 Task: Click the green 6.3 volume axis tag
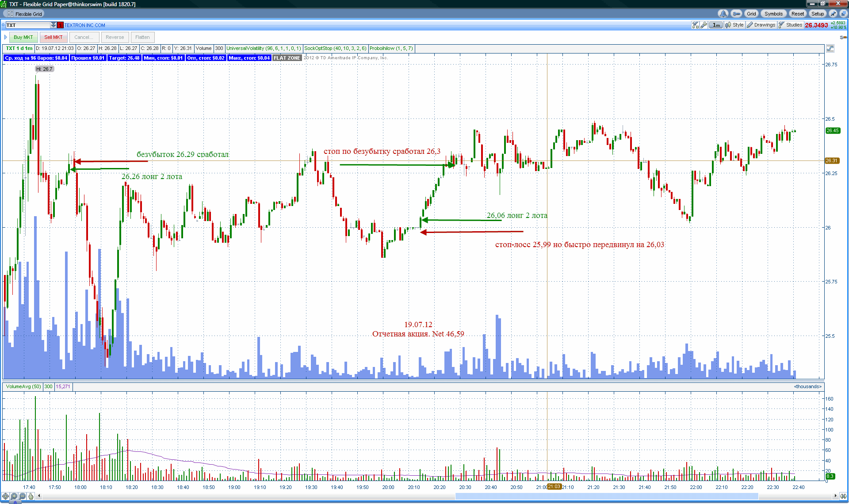point(830,476)
